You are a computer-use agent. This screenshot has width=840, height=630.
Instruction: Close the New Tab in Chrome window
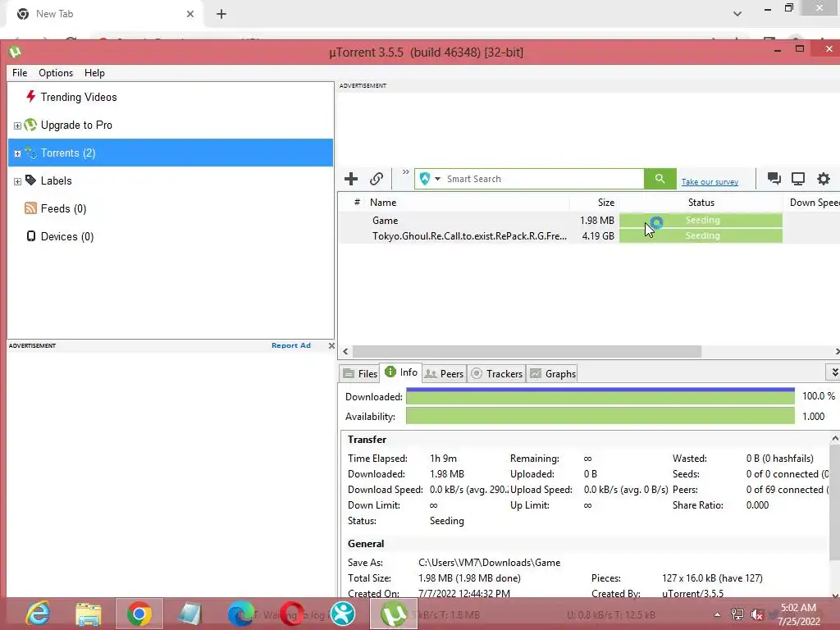point(190,14)
